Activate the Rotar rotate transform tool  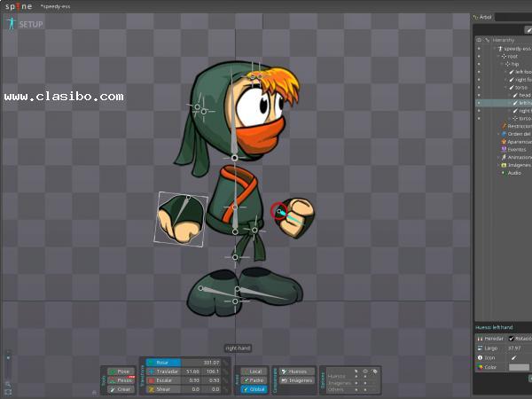click(x=163, y=363)
